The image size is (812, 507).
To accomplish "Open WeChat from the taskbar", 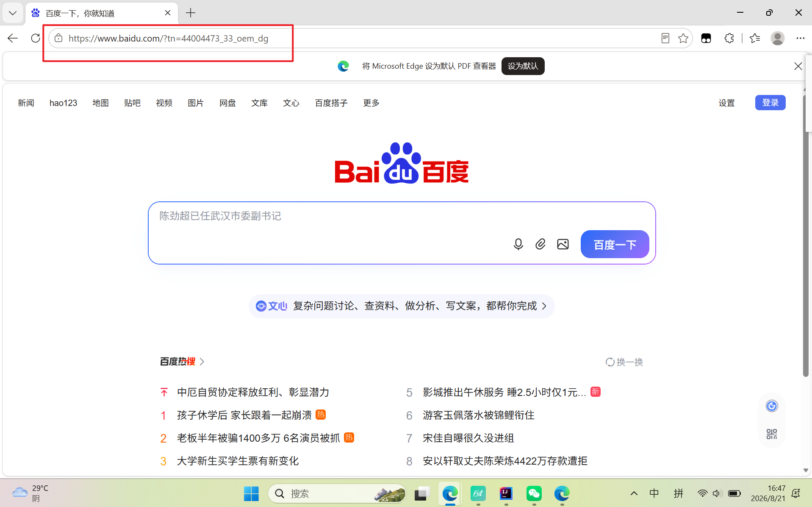I will [534, 493].
